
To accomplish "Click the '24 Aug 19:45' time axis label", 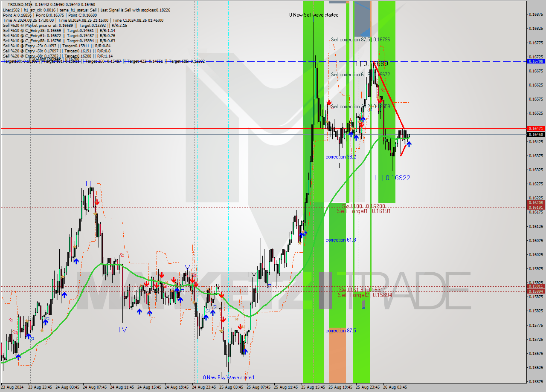I will click(x=177, y=388).
